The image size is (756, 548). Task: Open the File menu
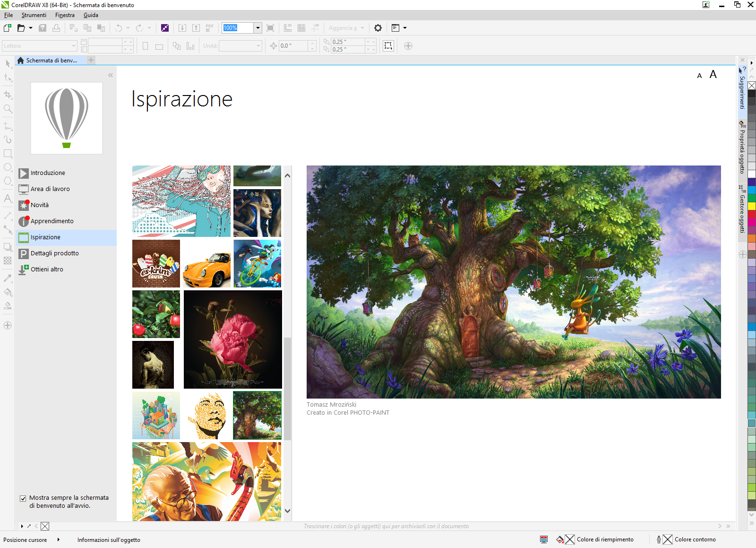coord(8,15)
